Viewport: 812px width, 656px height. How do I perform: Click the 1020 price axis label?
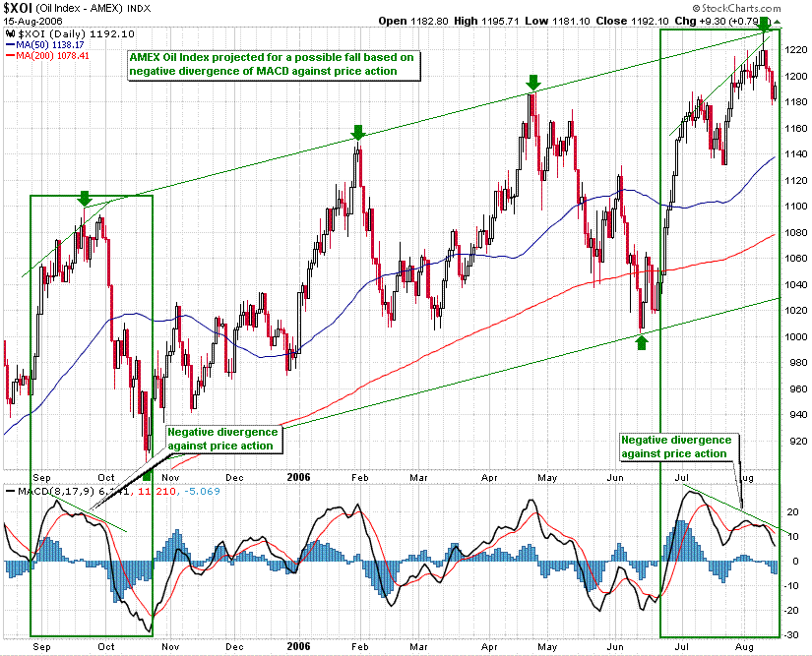click(x=796, y=311)
